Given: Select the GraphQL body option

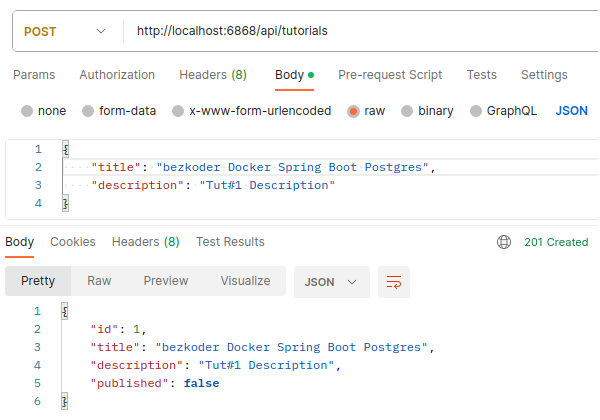Looking at the screenshot, I should (x=476, y=111).
